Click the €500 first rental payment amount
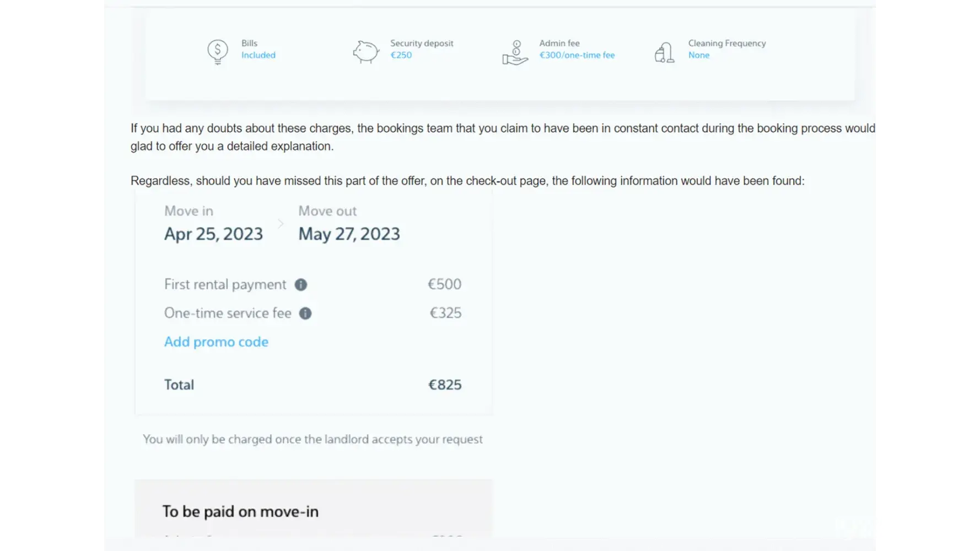 444,284
